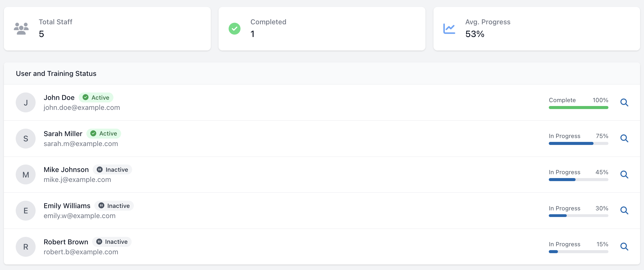
Task: Click the Avg. Progress chart icon
Action: point(449,29)
